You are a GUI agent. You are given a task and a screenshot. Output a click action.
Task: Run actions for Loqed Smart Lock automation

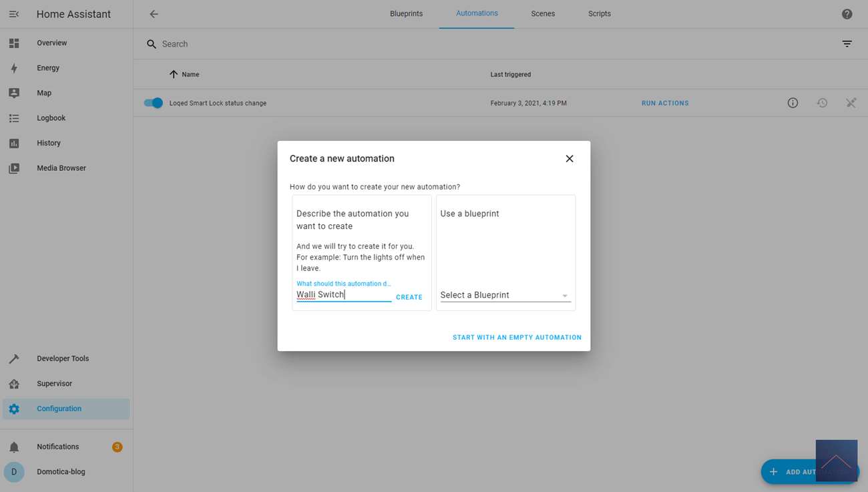coord(664,103)
